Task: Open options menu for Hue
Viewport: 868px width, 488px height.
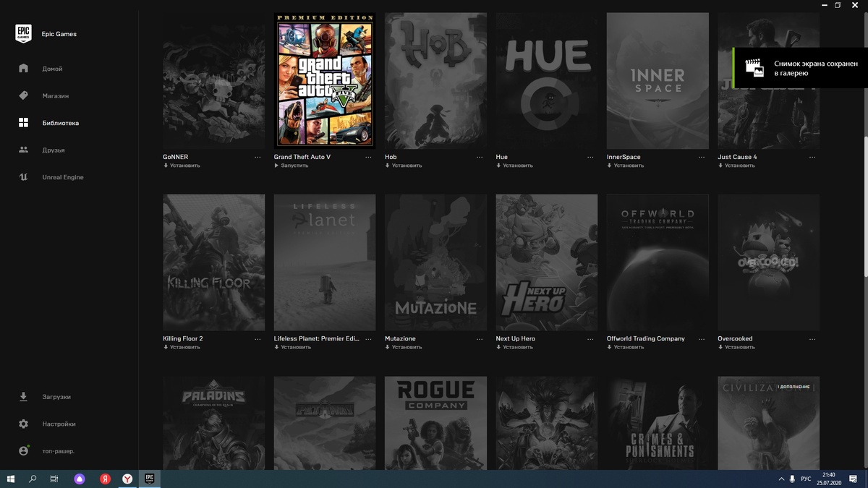Action: (590, 157)
